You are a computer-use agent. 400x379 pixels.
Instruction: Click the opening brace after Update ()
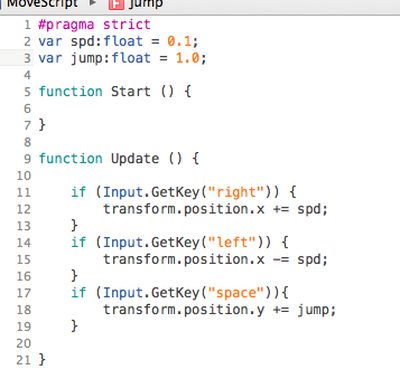(x=196, y=159)
